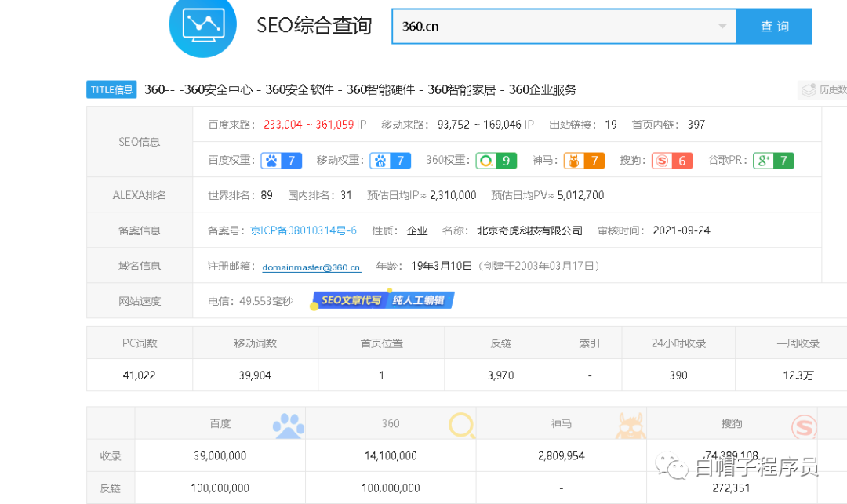Click the 神马 收录 value 2,809,954
The height and width of the screenshot is (504, 847).
click(562, 455)
